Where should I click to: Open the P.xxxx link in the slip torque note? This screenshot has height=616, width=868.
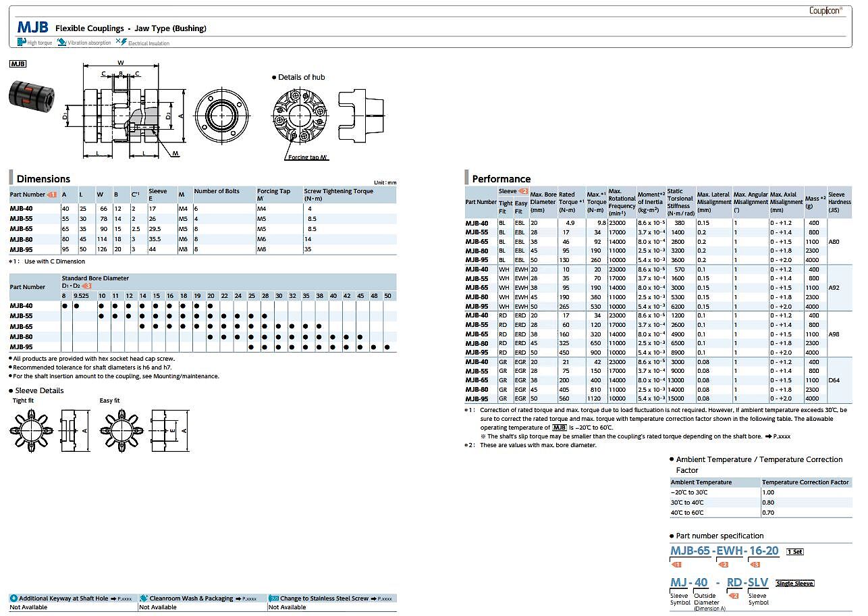pyautogui.click(x=778, y=436)
